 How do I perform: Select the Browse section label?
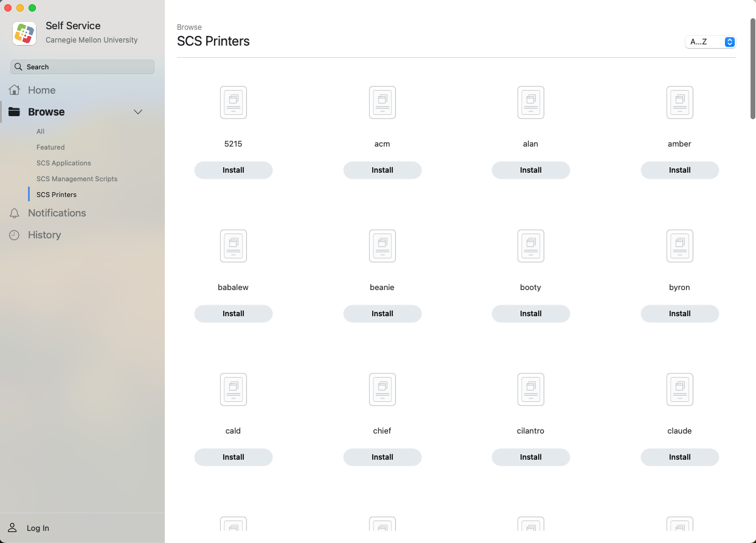click(x=46, y=112)
